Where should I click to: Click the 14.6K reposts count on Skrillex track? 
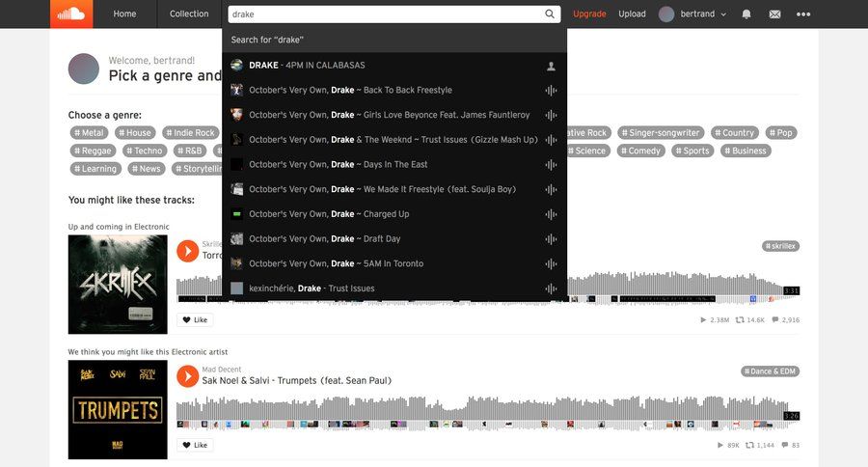pos(749,320)
